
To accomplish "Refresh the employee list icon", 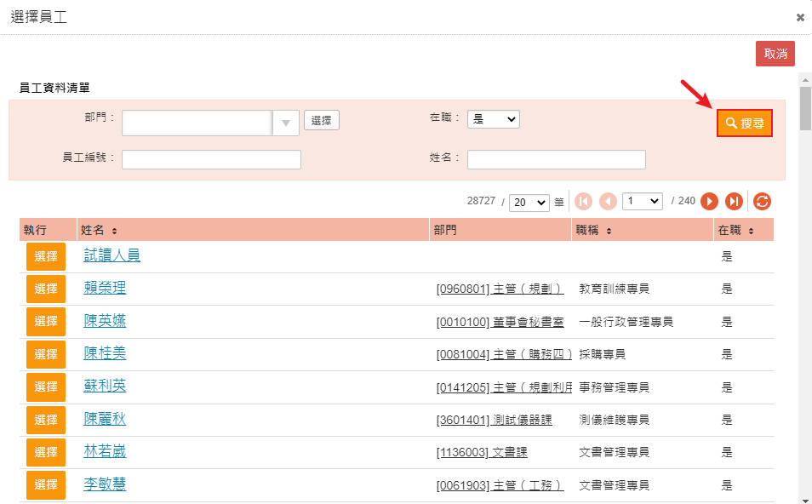I will tap(762, 202).
